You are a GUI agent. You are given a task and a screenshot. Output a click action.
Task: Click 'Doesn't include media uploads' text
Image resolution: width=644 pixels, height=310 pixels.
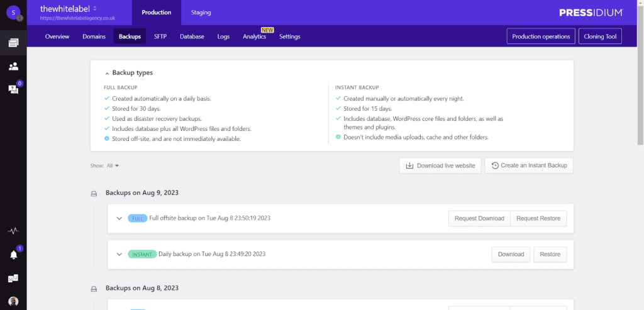416,138
